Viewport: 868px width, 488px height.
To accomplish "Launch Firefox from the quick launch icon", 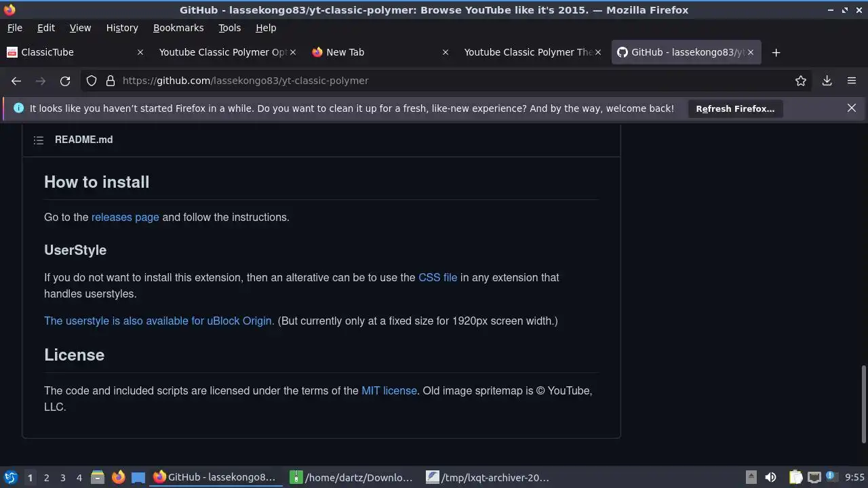I will (118, 477).
